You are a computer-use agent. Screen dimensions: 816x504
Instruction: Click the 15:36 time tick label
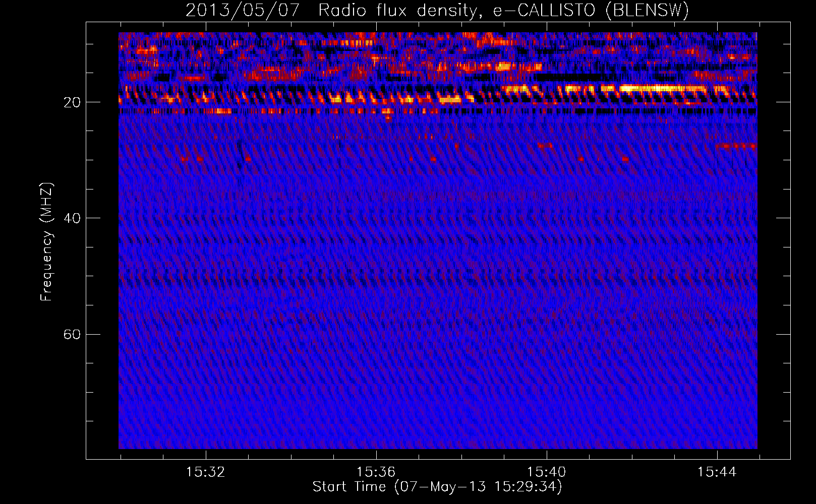click(x=376, y=472)
